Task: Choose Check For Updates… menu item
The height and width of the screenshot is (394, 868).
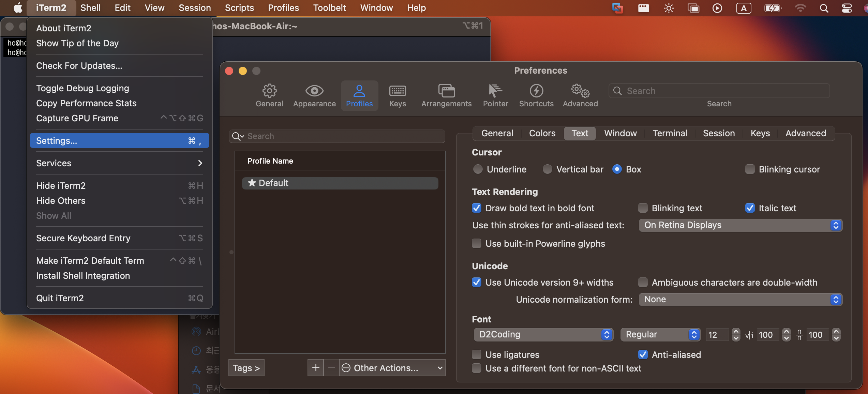Action: 119,66
